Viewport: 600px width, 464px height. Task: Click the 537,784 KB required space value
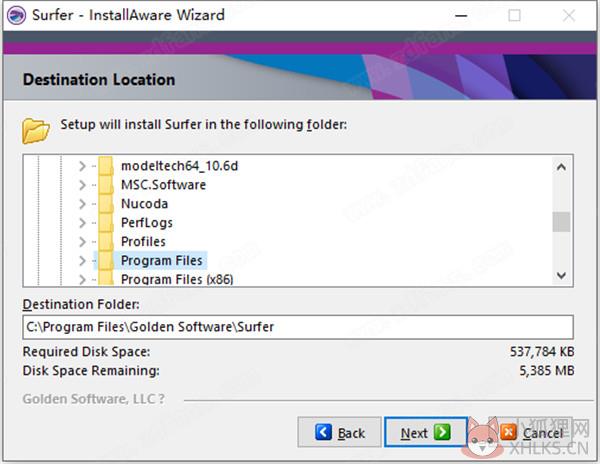point(542,352)
